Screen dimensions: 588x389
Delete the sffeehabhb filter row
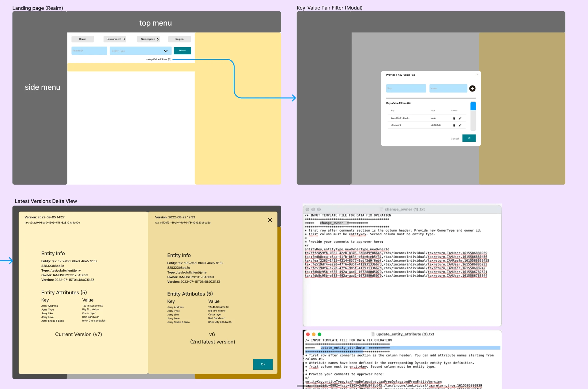coord(454,125)
